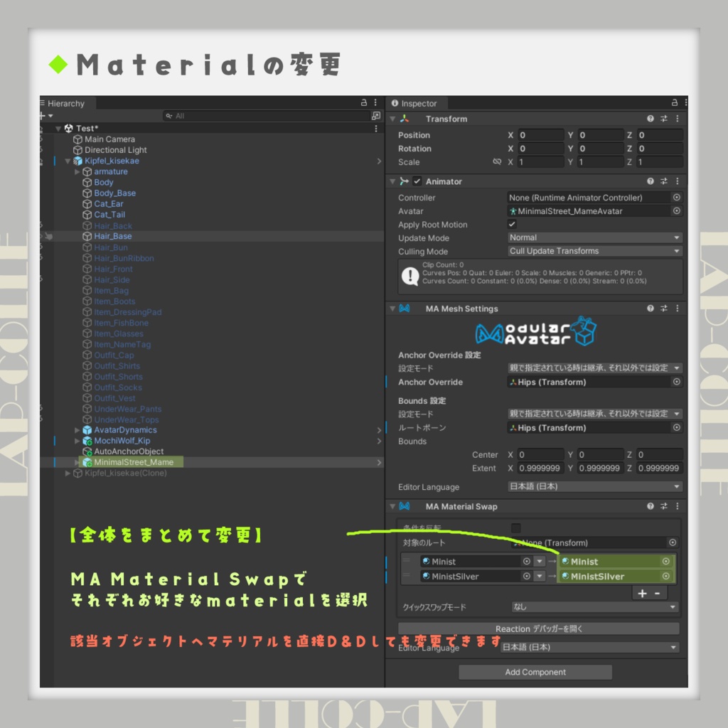Click the plus icon in the material swap list
728x728 pixels.
point(642,593)
